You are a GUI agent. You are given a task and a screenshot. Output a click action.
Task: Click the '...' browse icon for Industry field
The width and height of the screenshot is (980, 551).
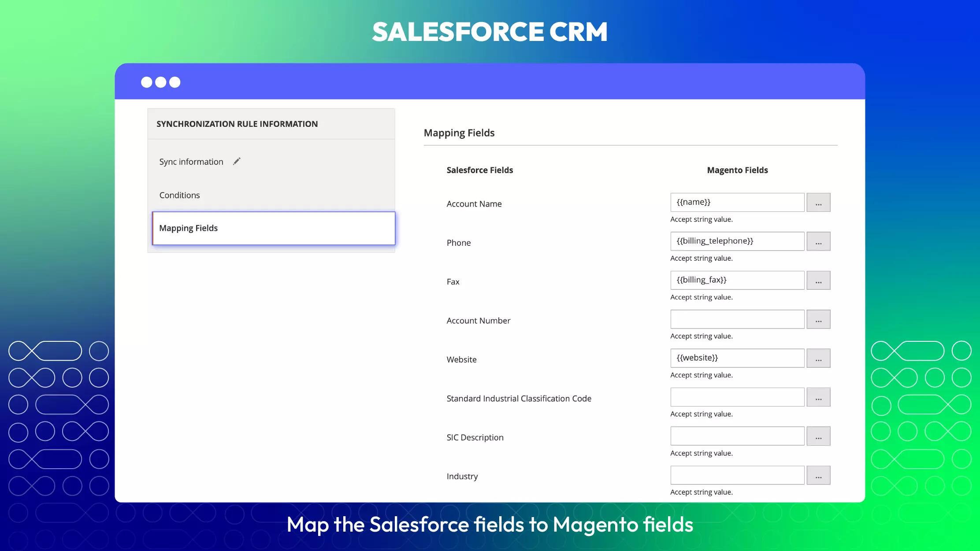click(x=818, y=476)
